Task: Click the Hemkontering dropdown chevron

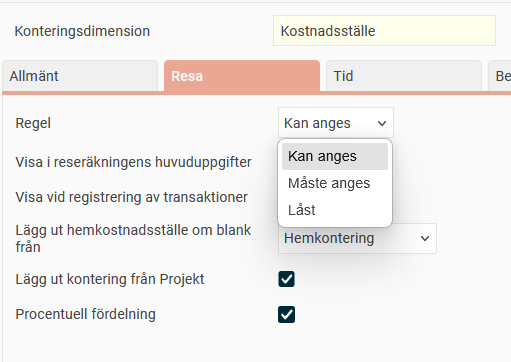Action: [425, 239]
